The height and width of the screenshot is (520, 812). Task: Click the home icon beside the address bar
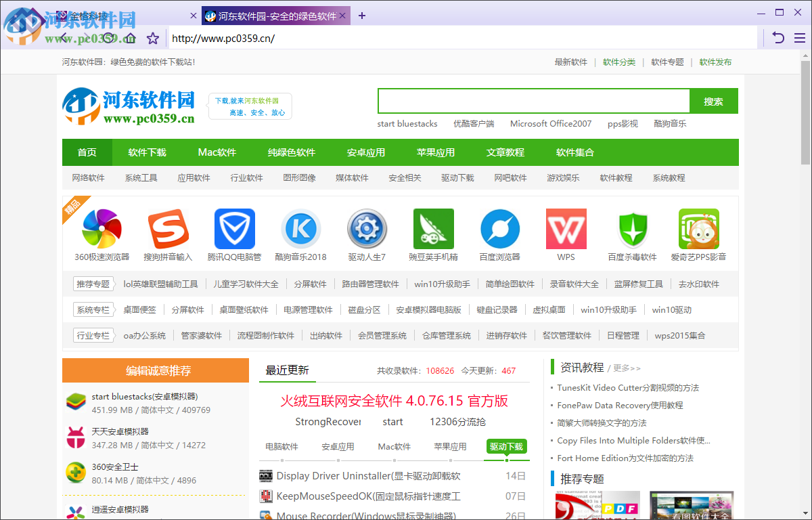131,38
